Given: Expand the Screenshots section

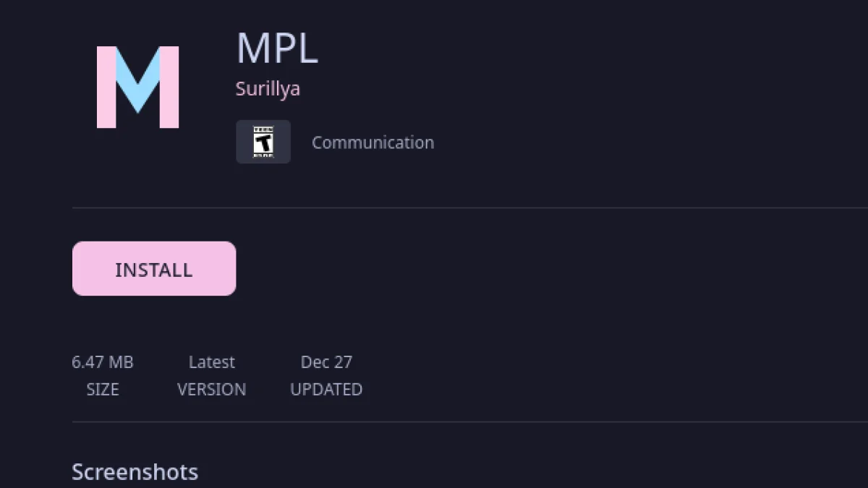Looking at the screenshot, I should click(135, 472).
